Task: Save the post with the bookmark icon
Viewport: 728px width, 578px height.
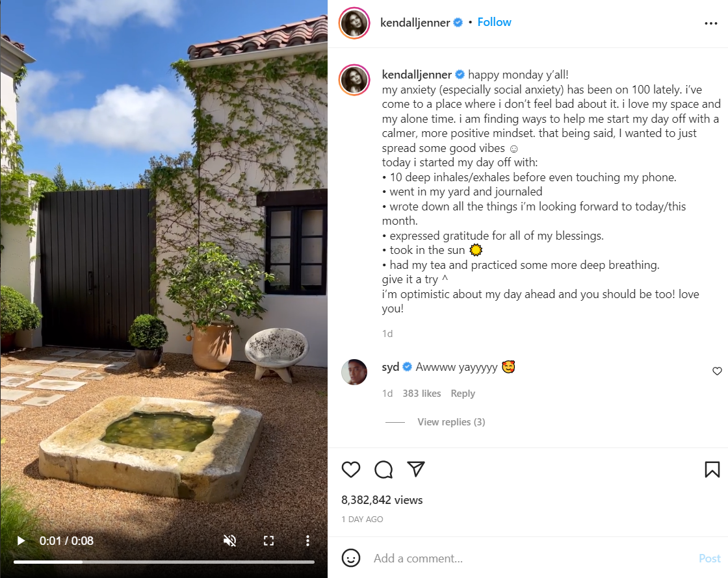Action: tap(712, 470)
